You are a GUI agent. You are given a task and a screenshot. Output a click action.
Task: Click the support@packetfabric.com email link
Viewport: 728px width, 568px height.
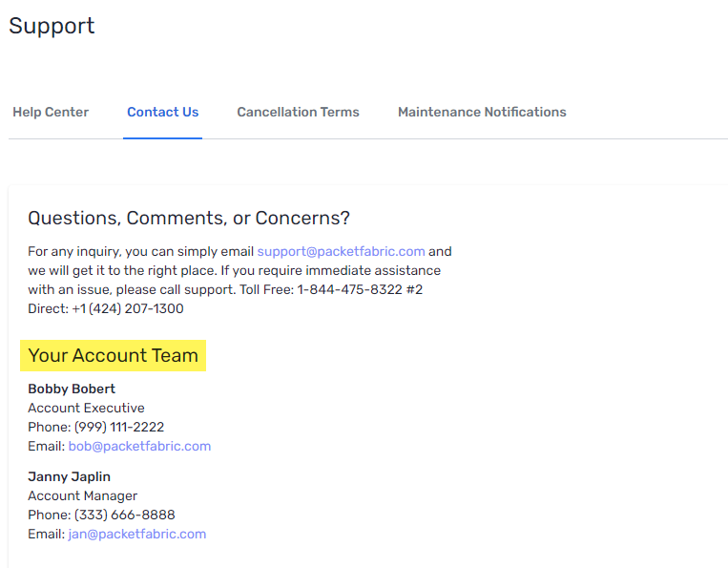(341, 252)
